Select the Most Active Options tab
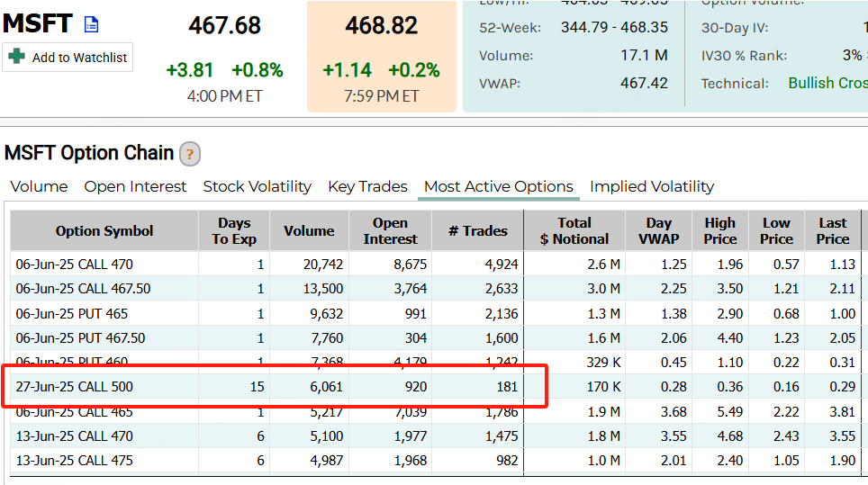This screenshot has width=868, height=485. [x=499, y=186]
